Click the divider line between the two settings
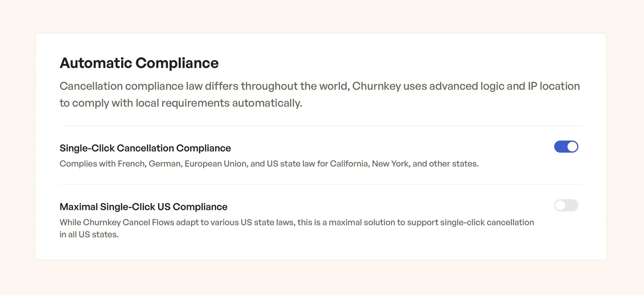Image resolution: width=644 pixels, height=295 pixels. tap(320, 184)
